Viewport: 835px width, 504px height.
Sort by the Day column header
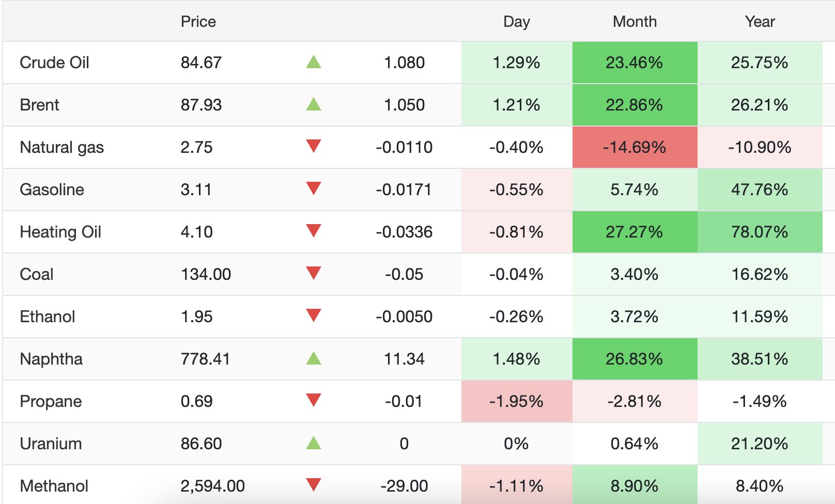517,22
